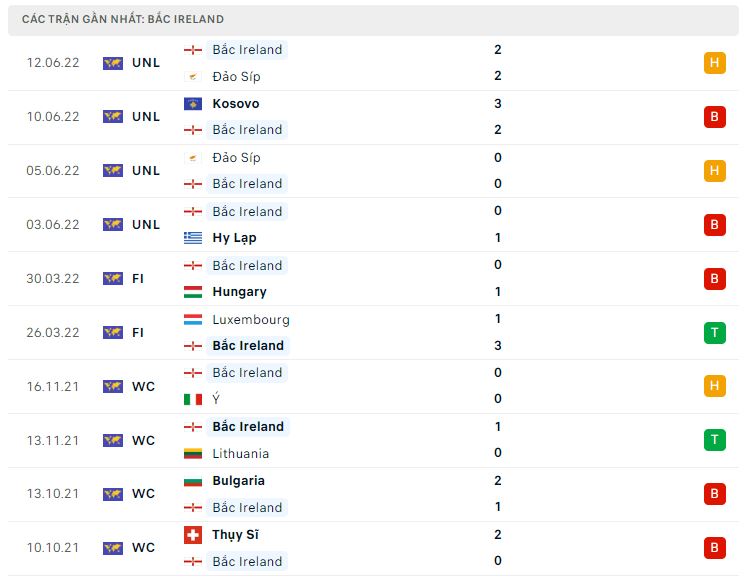Click the WC competition icon for 10.10.21
This screenshot has width=744, height=585.
[x=112, y=548]
